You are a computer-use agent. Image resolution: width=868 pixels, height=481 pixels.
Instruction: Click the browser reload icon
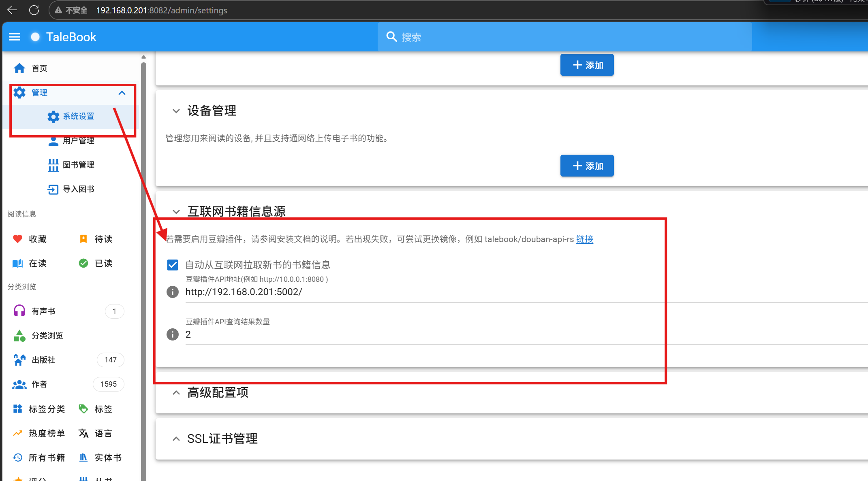coord(34,10)
